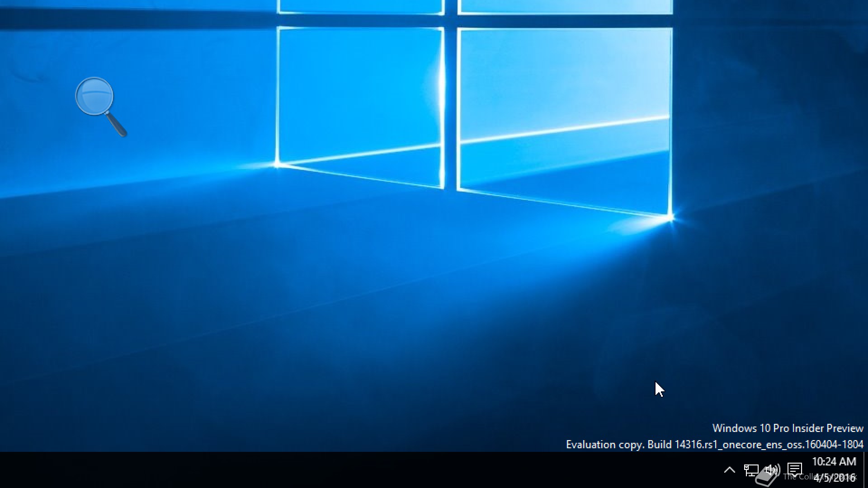Open the Action Center notification icon
Screen dimensions: 868x488
pos(795,469)
